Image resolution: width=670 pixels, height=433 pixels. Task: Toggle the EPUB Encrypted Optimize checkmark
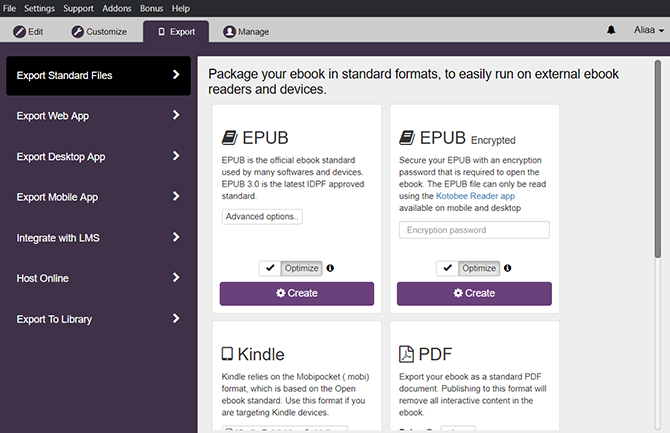448,268
